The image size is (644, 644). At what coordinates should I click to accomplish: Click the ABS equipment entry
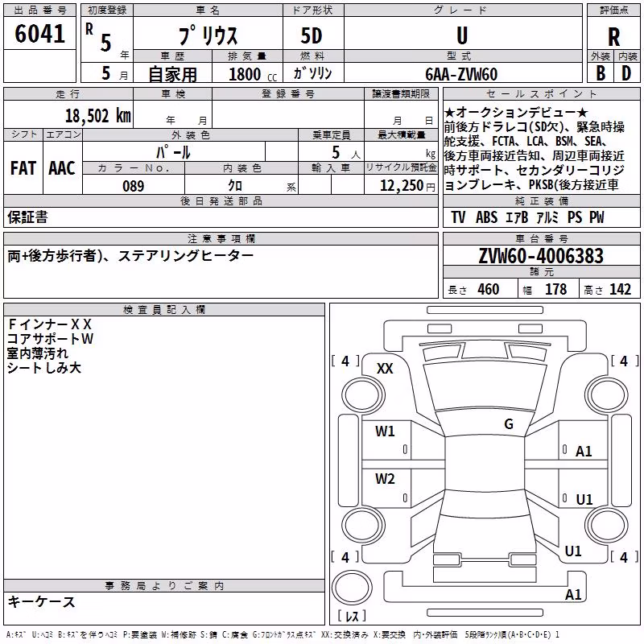[x=487, y=217]
